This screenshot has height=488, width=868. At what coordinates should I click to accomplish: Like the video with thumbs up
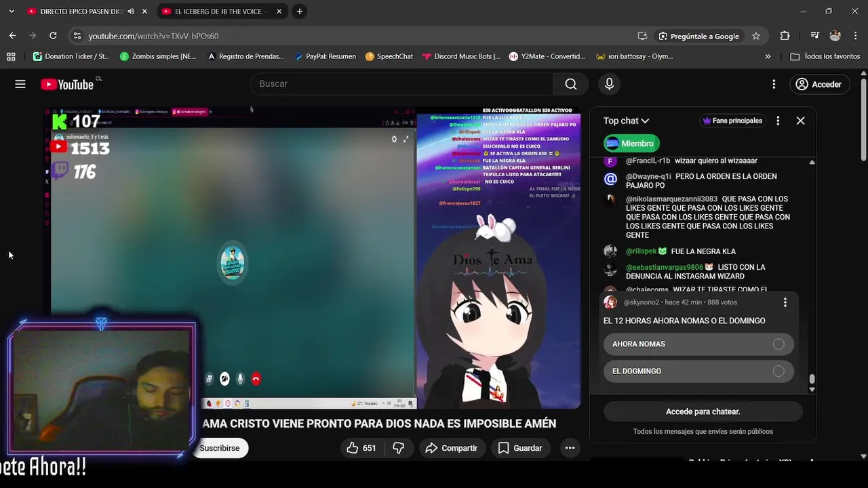click(361, 448)
